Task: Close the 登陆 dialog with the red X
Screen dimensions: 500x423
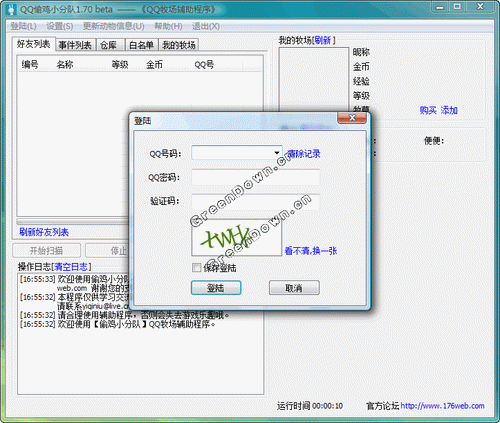Action: click(x=352, y=118)
